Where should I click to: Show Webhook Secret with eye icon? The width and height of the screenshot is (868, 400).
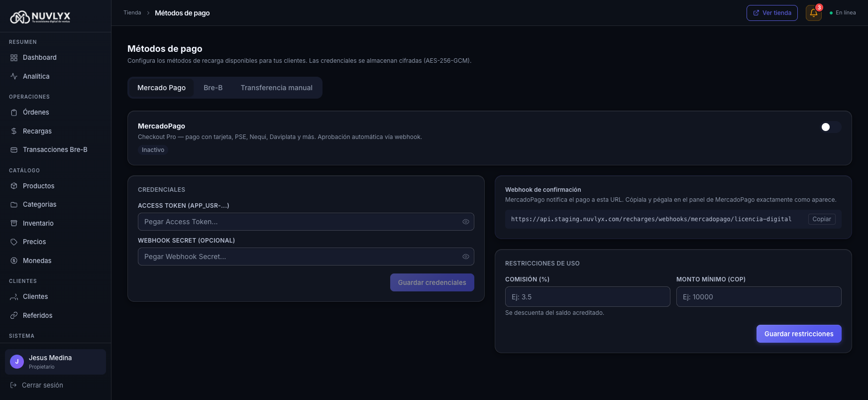point(466,257)
